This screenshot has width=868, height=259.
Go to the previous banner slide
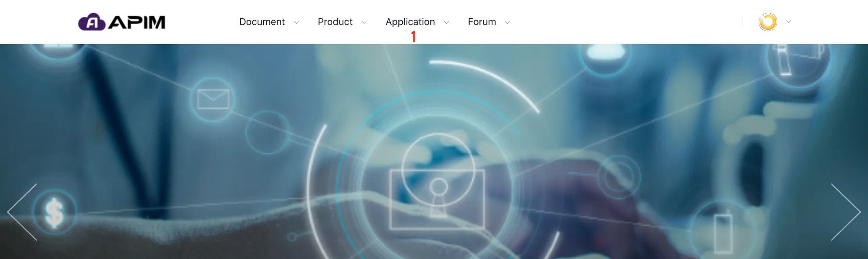(x=22, y=212)
